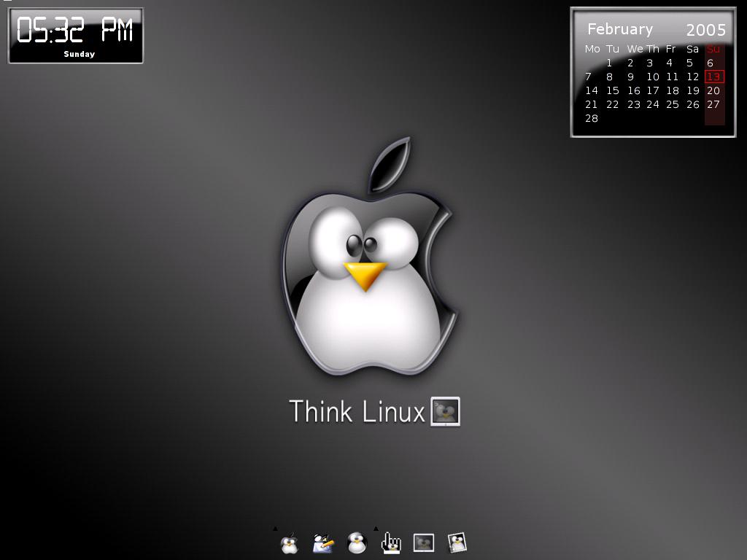Click the Sa weekday header in calendar

coord(692,49)
